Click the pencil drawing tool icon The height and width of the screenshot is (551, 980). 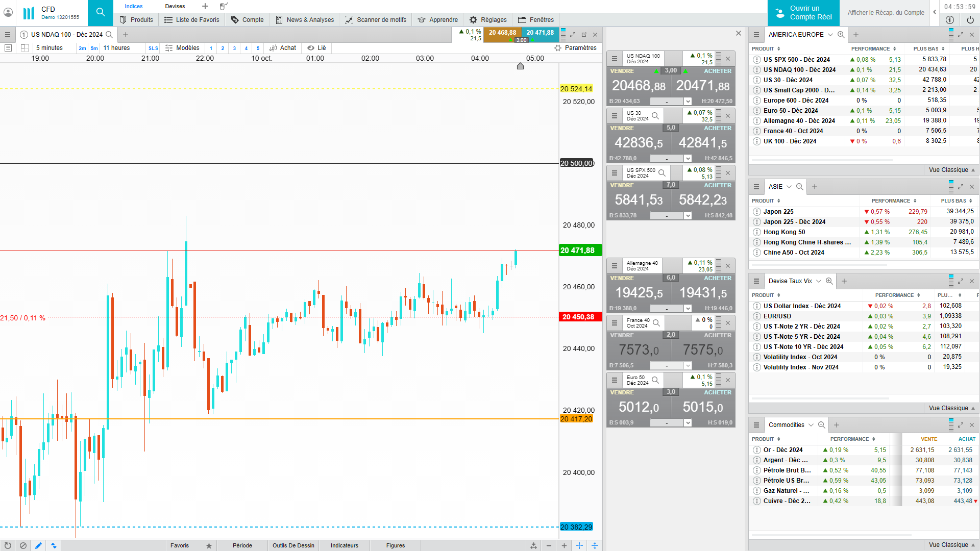click(38, 545)
